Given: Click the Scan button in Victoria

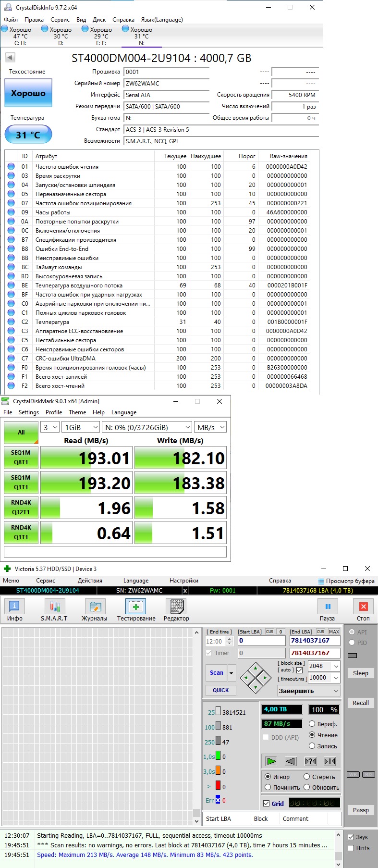Looking at the screenshot, I should [x=217, y=673].
